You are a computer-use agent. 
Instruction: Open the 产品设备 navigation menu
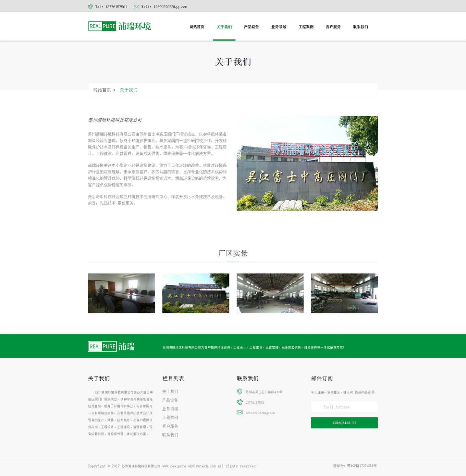click(x=251, y=27)
